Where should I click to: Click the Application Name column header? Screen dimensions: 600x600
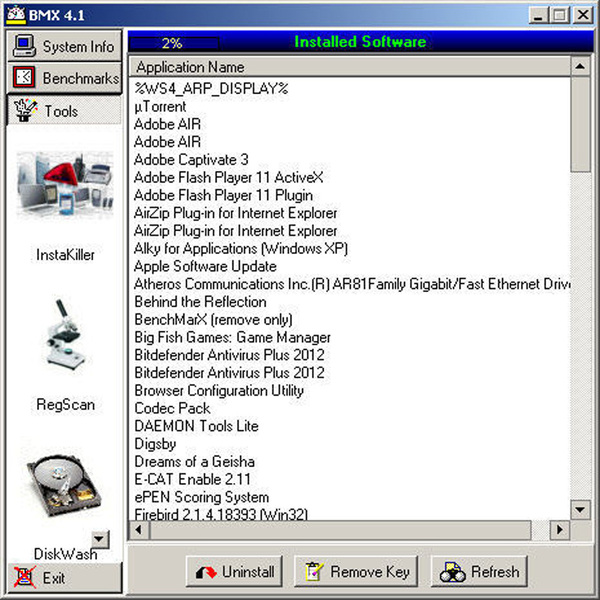point(350,67)
